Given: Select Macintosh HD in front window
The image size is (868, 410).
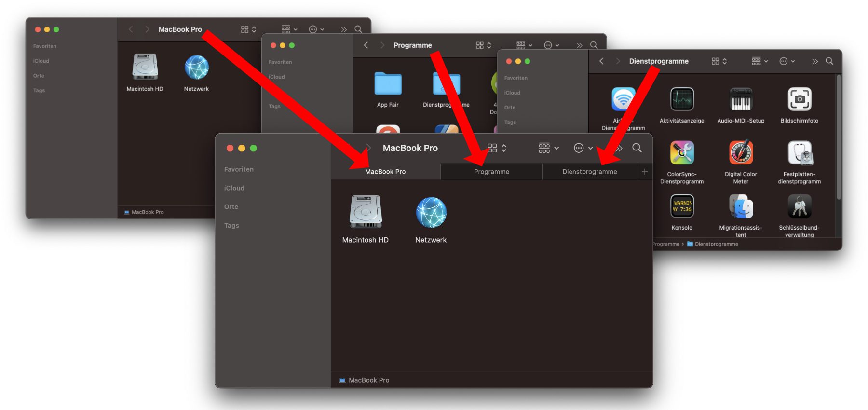Looking at the screenshot, I should click(x=365, y=212).
